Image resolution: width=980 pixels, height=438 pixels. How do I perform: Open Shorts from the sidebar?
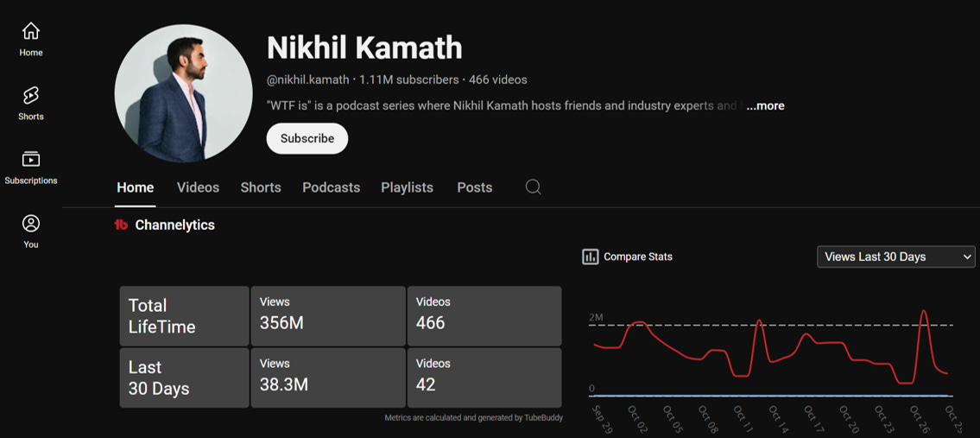(30, 104)
